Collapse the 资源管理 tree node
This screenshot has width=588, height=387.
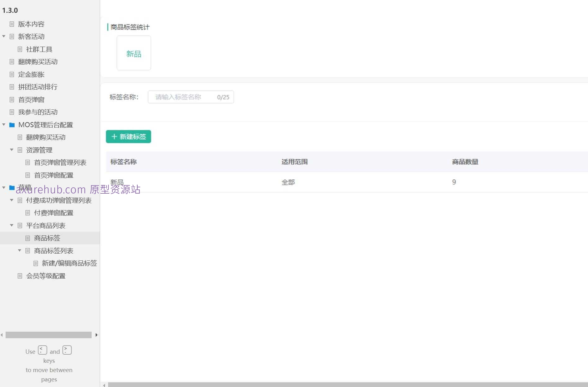(x=12, y=150)
